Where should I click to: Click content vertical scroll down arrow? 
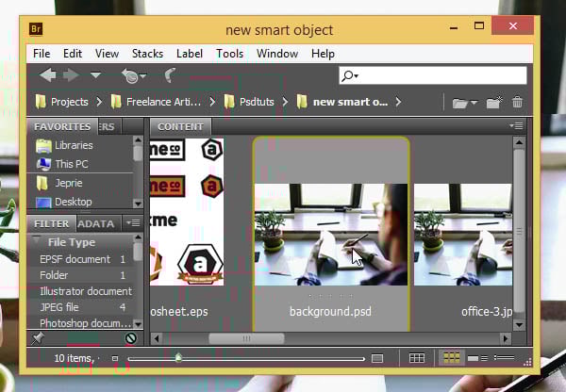(x=519, y=325)
